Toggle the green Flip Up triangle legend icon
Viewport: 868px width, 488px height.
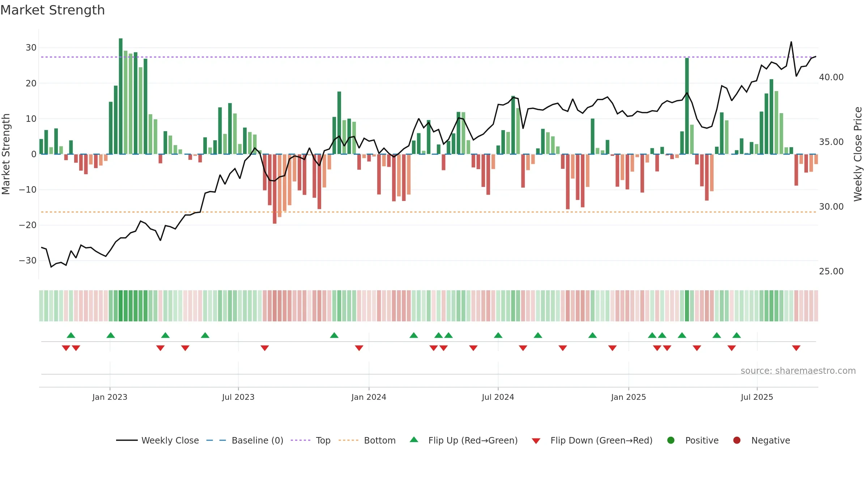414,440
